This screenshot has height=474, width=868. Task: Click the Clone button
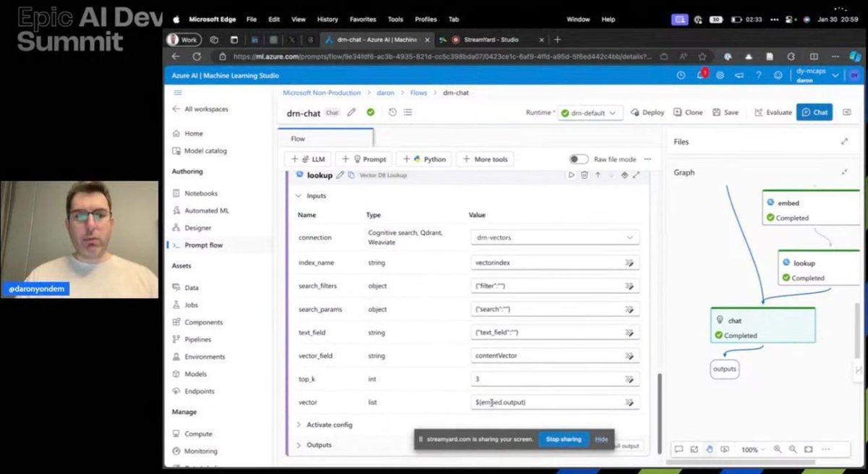(x=689, y=112)
